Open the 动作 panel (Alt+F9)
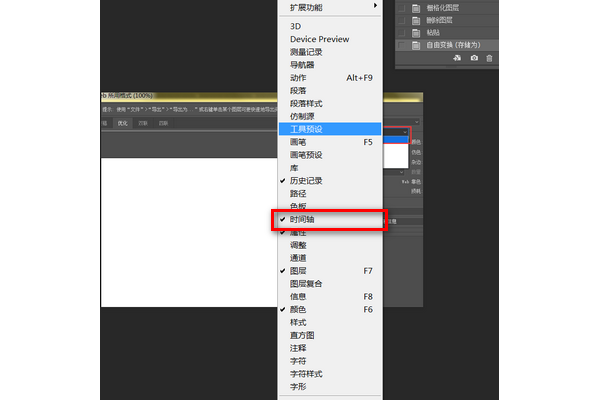 point(330,78)
